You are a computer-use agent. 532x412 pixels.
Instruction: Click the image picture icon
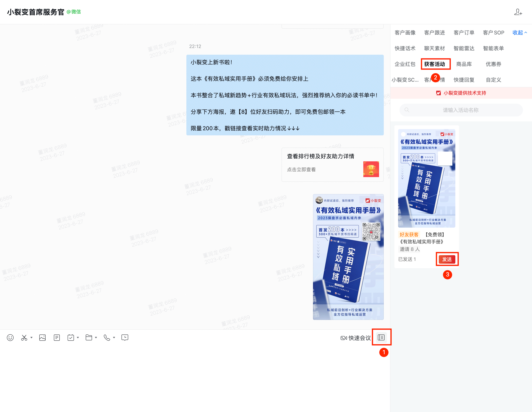pyautogui.click(x=42, y=338)
